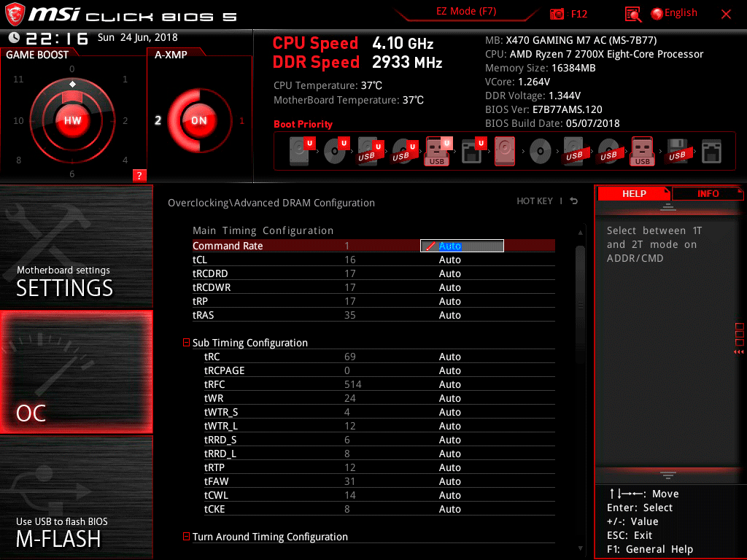Click the back arrow next to HOT KEY
This screenshot has width=747, height=560.
[574, 201]
